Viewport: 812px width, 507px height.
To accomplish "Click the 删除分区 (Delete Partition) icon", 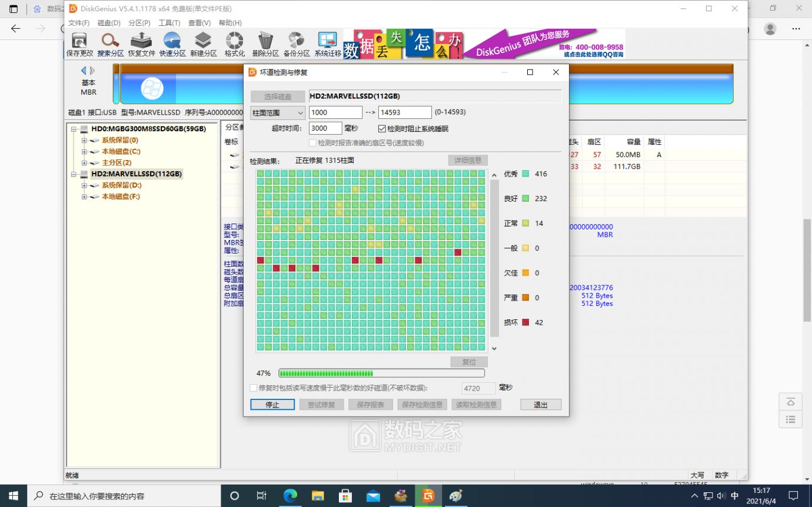I will click(x=265, y=45).
